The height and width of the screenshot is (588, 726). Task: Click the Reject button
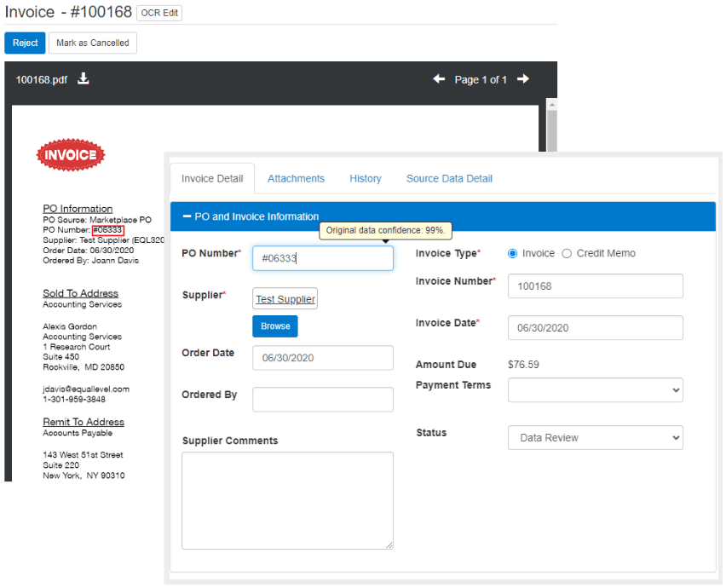coord(25,43)
